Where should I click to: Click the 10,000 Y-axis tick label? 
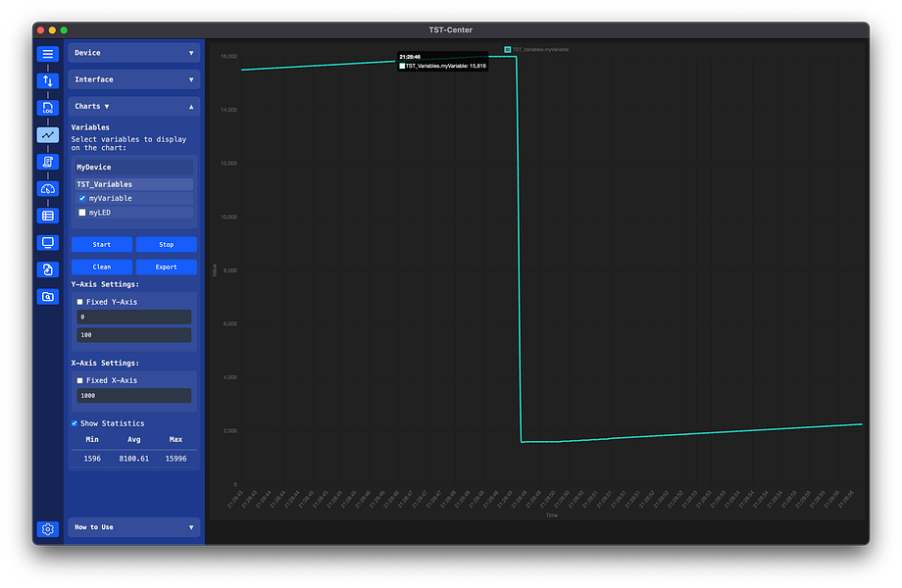pyautogui.click(x=229, y=218)
